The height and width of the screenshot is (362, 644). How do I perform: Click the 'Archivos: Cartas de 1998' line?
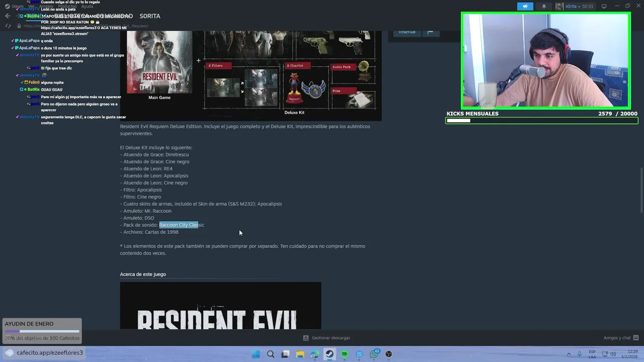point(149,232)
